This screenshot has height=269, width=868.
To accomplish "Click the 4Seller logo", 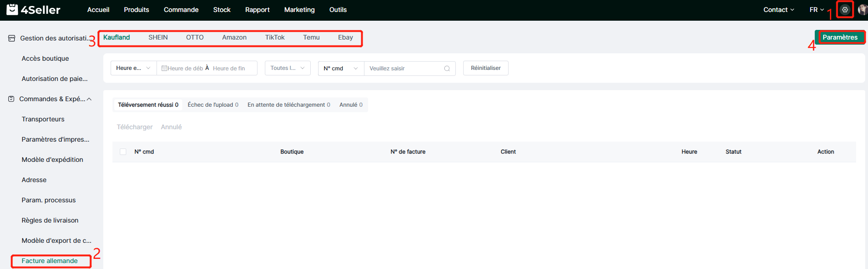I will point(34,10).
